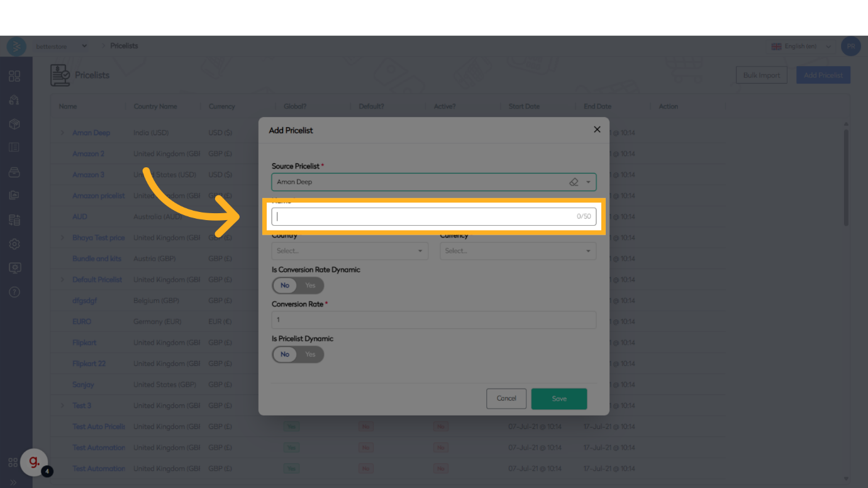Expand sidebar with double chevron icon
The image size is (868, 488).
coord(13,482)
